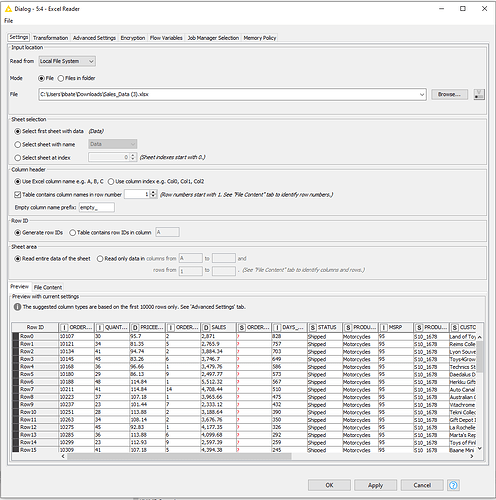496x500 pixels.
Task: Click the Apply button
Action: pos(375,485)
